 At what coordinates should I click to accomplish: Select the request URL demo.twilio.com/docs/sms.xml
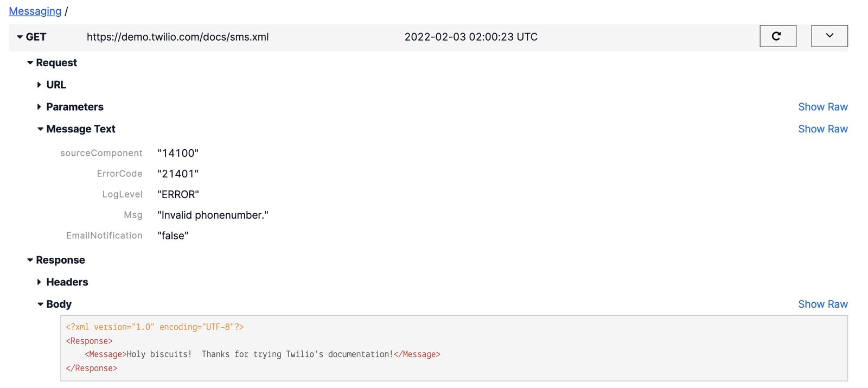pyautogui.click(x=177, y=37)
